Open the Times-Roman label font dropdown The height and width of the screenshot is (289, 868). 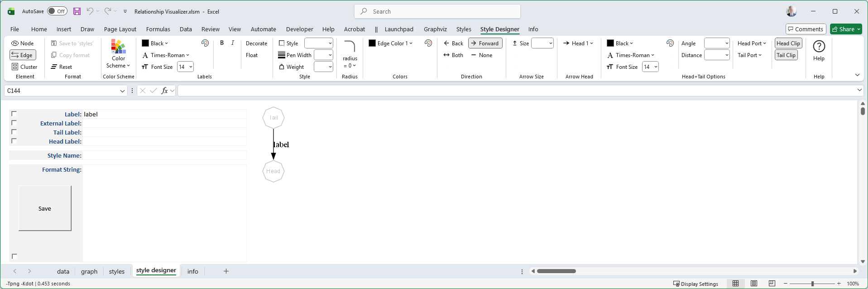coord(166,55)
